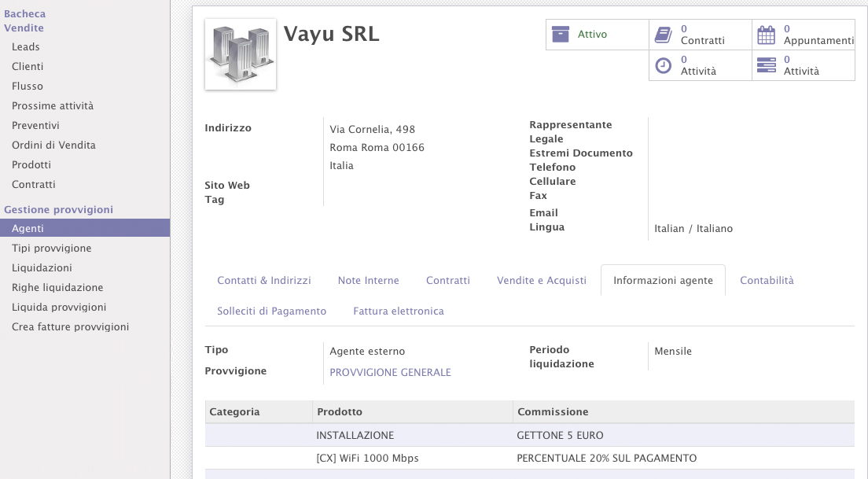This screenshot has height=479, width=868.
Task: Open Tipi provvigione menu entry
Action: [x=51, y=248]
